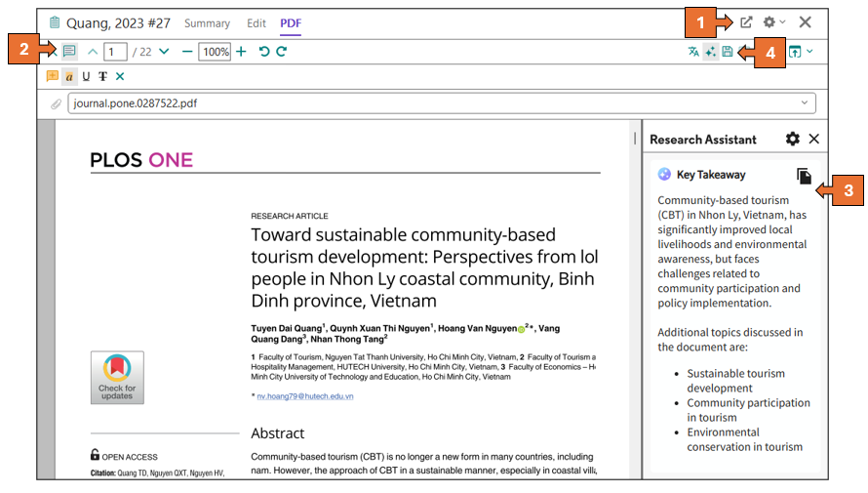Close the Research Assistant panel

(x=814, y=140)
